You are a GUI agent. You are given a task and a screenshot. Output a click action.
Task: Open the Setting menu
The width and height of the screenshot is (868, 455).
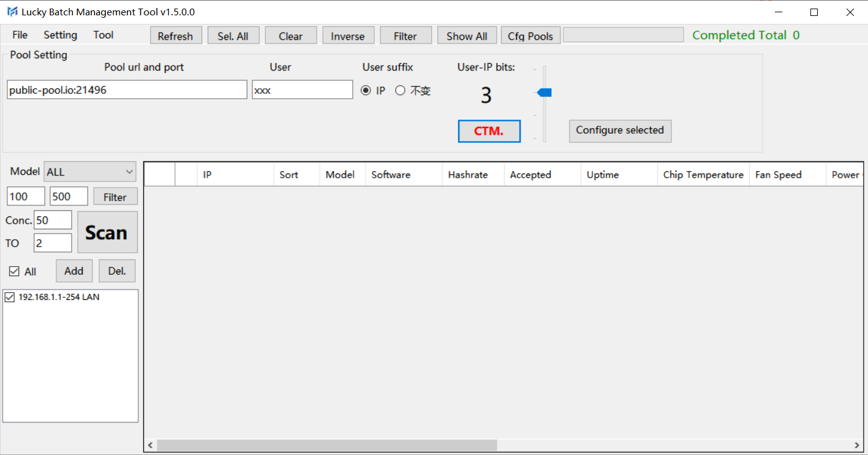(60, 35)
